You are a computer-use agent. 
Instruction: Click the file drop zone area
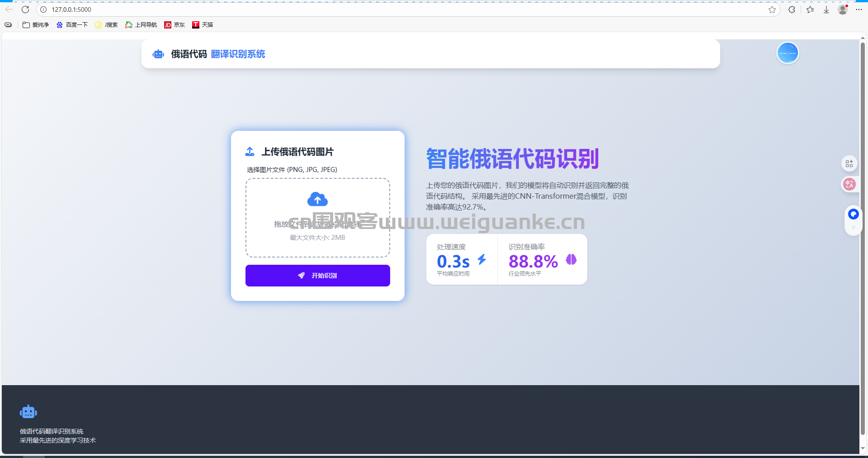pyautogui.click(x=317, y=218)
